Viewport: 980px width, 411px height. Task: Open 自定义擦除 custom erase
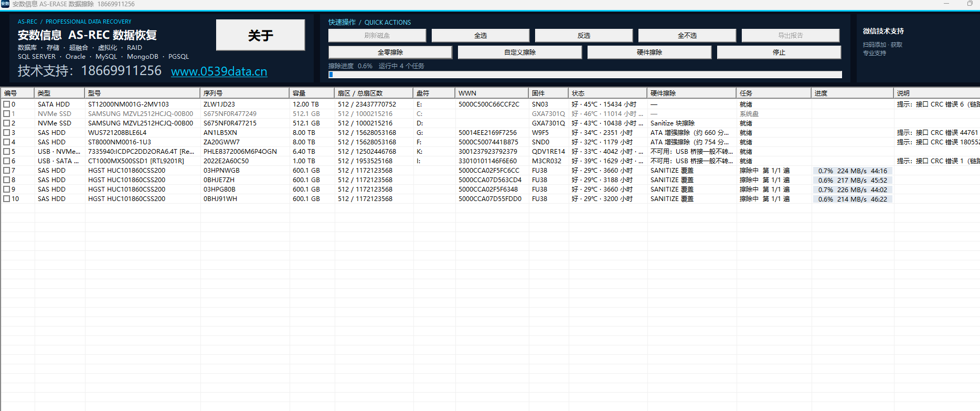(x=519, y=52)
